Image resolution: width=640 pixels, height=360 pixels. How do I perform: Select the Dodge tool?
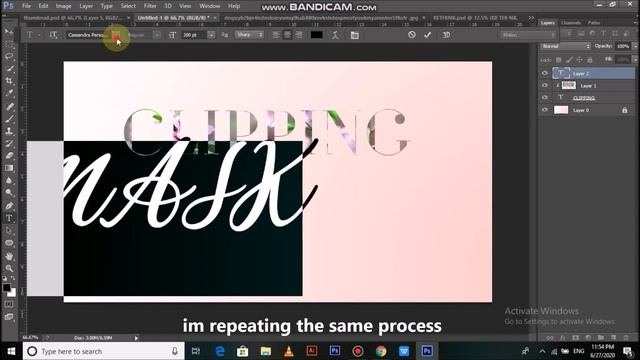(x=9, y=192)
